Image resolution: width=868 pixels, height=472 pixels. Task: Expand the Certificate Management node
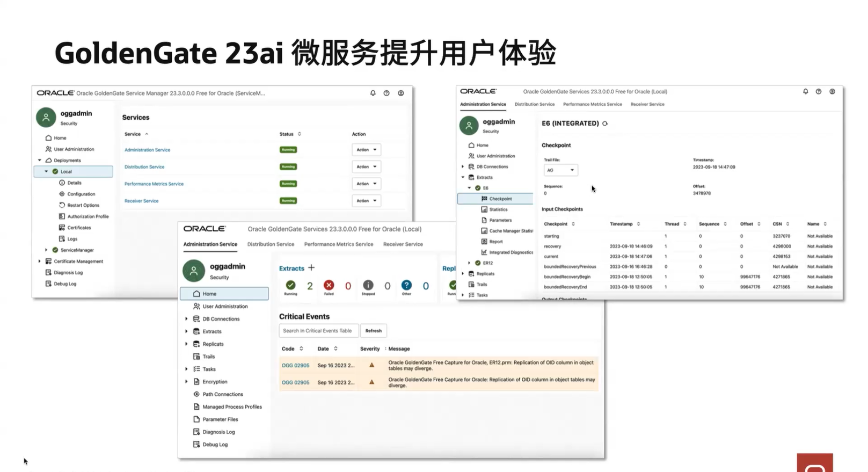pyautogui.click(x=40, y=261)
